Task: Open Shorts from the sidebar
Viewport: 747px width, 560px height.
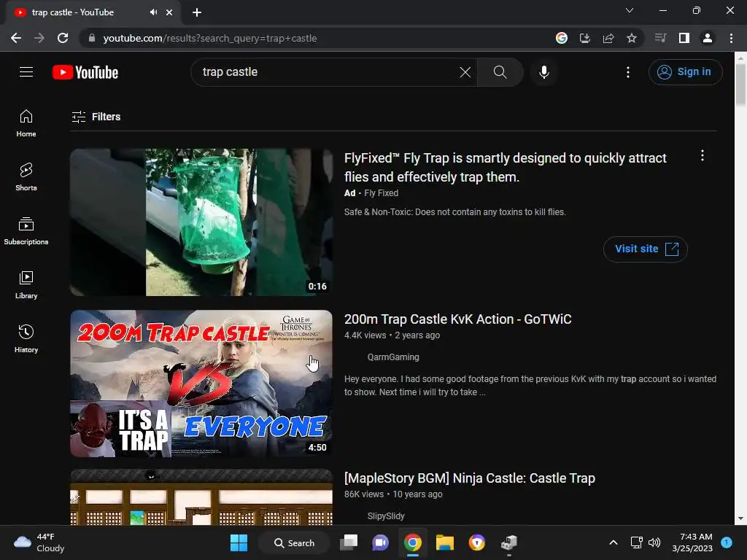Action: pyautogui.click(x=26, y=177)
